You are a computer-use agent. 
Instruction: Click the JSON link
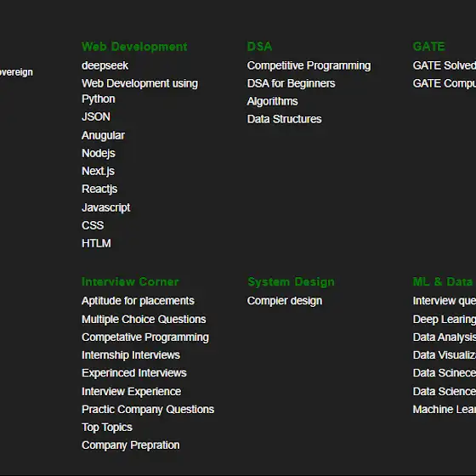click(96, 117)
